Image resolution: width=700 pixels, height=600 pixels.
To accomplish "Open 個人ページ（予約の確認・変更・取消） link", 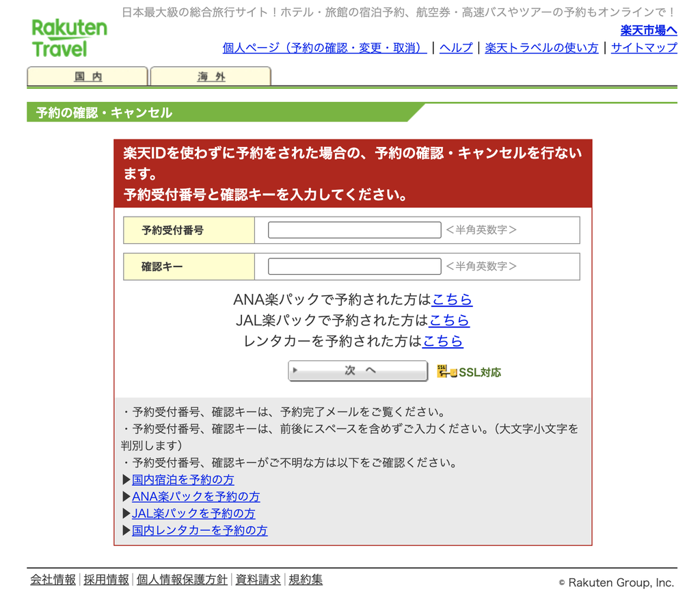I will click(325, 48).
